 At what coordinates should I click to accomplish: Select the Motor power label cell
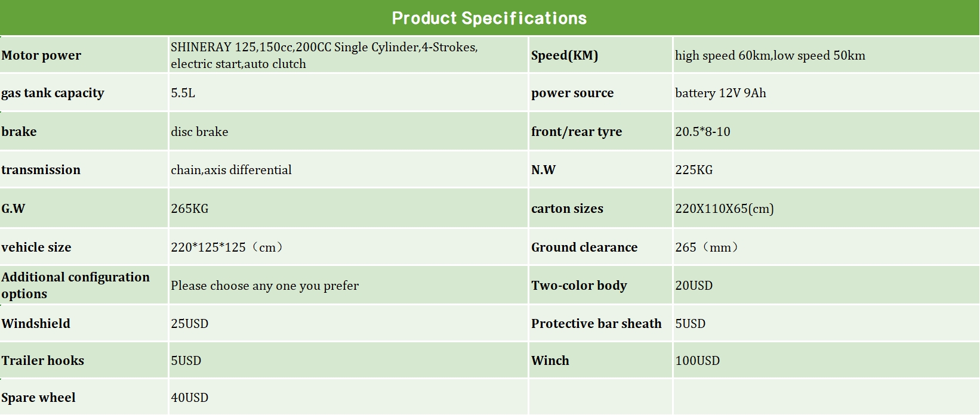pos(41,55)
